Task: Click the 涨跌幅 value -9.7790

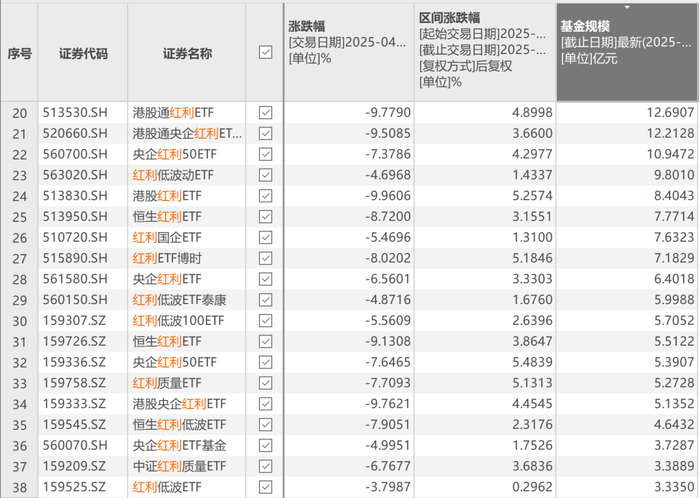Action: 388,112
